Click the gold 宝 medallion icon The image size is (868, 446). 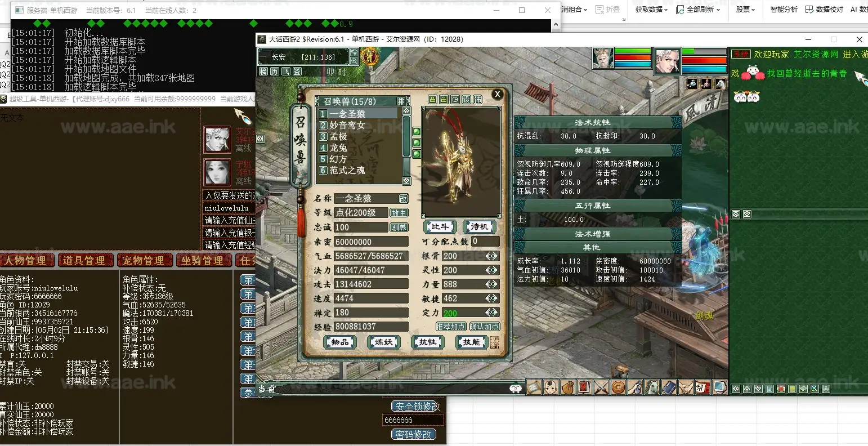click(369, 57)
